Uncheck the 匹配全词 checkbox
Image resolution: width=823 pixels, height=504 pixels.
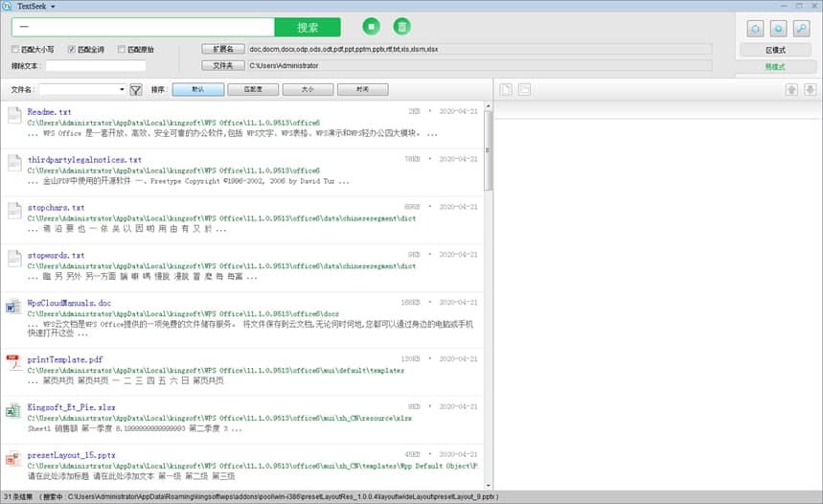(70, 49)
